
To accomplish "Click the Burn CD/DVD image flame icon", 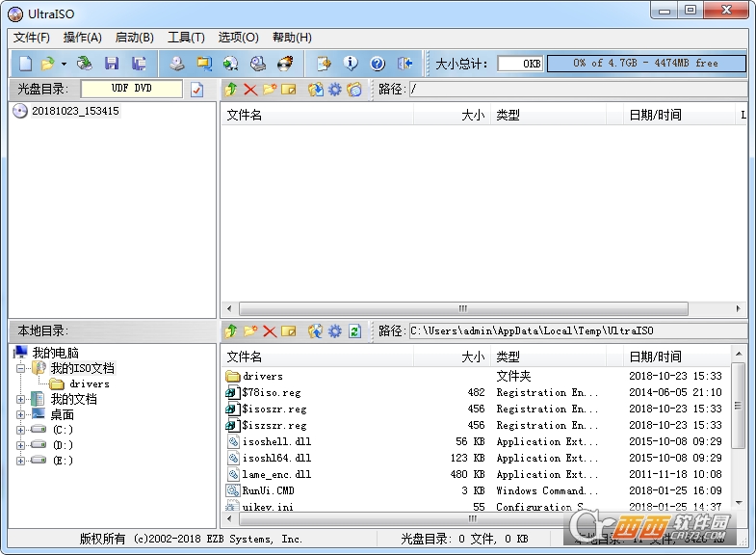I will [x=285, y=64].
